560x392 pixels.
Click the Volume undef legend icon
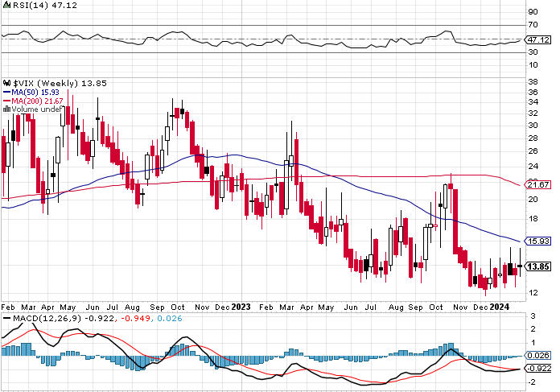[5, 109]
